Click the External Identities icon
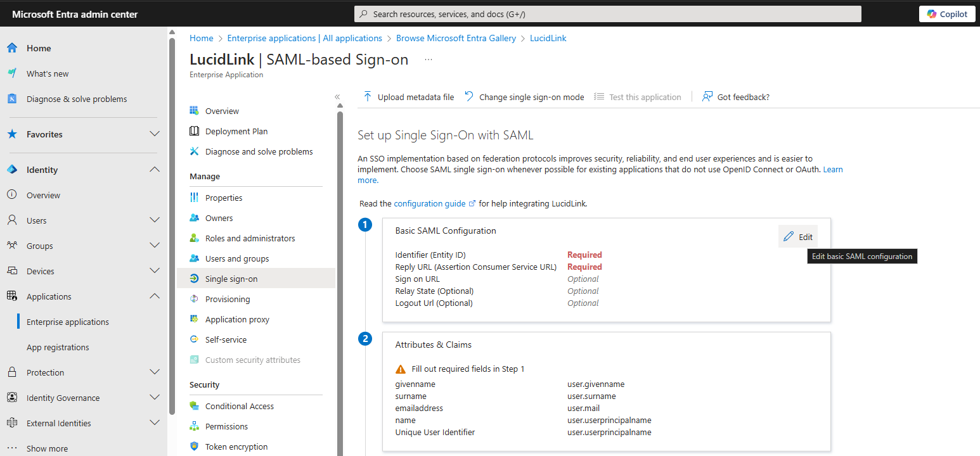The height and width of the screenshot is (456, 980). point(12,423)
